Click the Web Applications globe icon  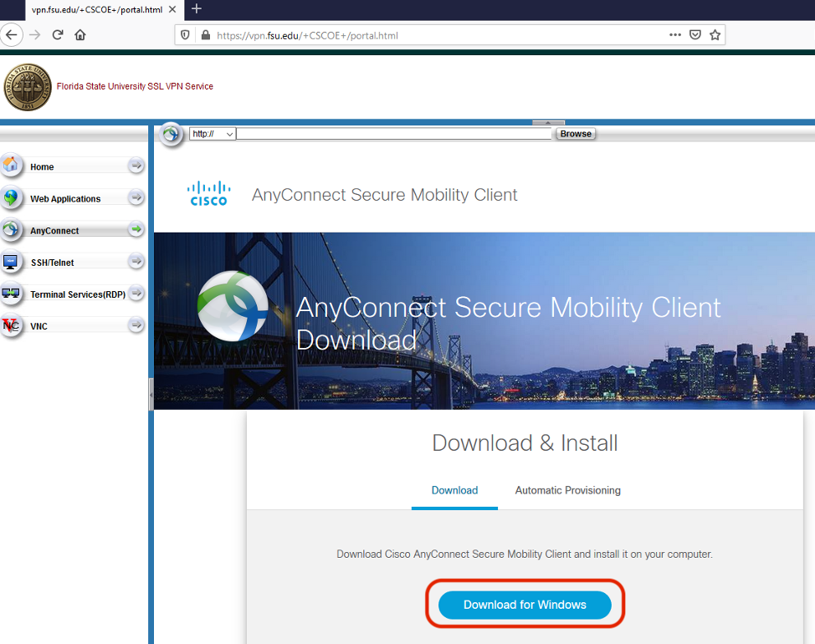(x=11, y=198)
